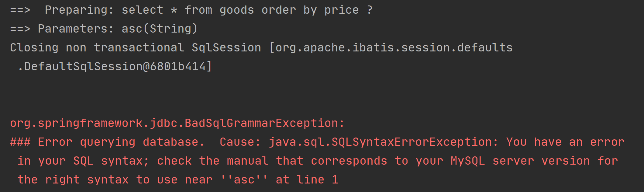Click the "org.apache.ibatis.session.defaults" package name

click(394, 48)
